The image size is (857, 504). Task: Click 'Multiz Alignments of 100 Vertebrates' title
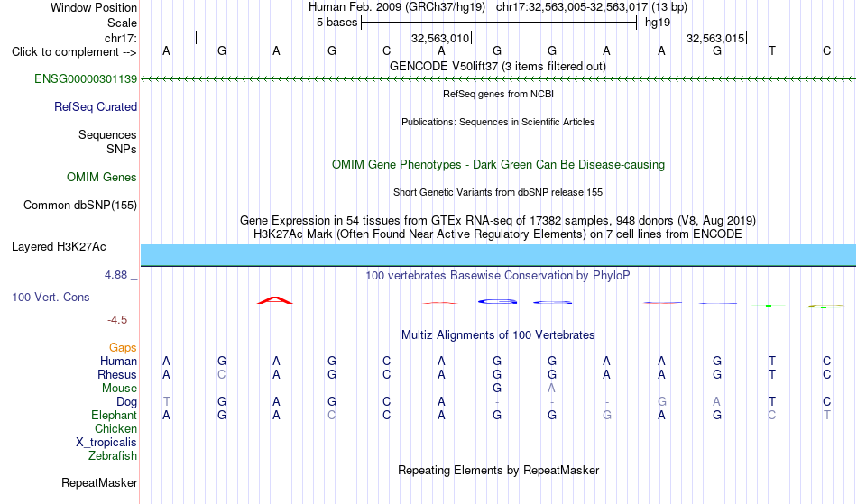[498, 334]
